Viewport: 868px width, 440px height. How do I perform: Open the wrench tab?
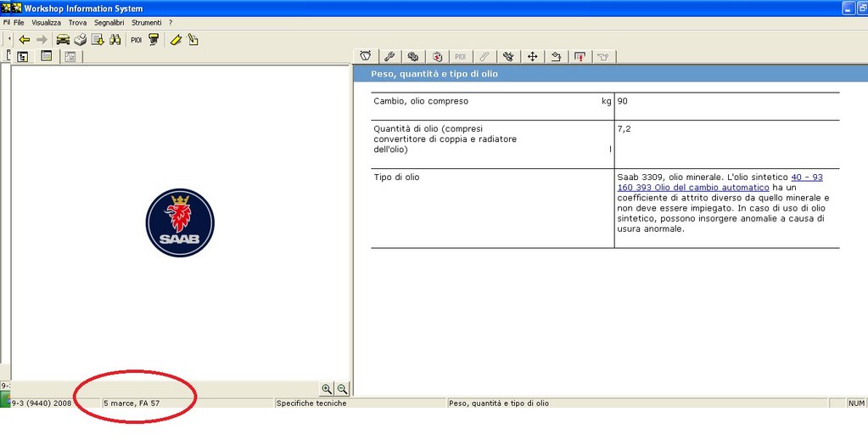[389, 57]
